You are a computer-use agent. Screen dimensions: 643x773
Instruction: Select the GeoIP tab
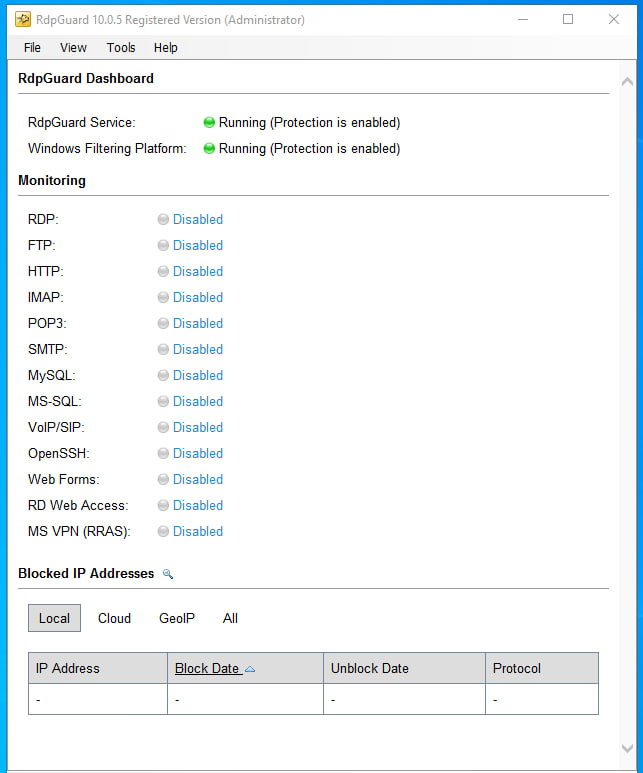click(177, 618)
